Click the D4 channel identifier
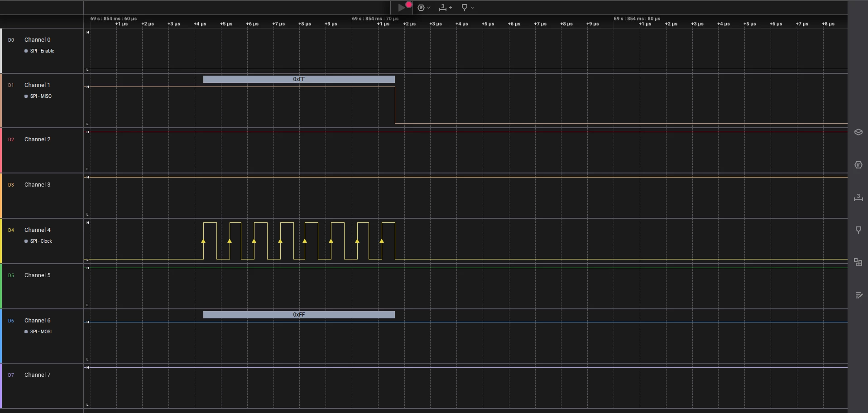Screen dimensions: 868x413 tap(11, 230)
